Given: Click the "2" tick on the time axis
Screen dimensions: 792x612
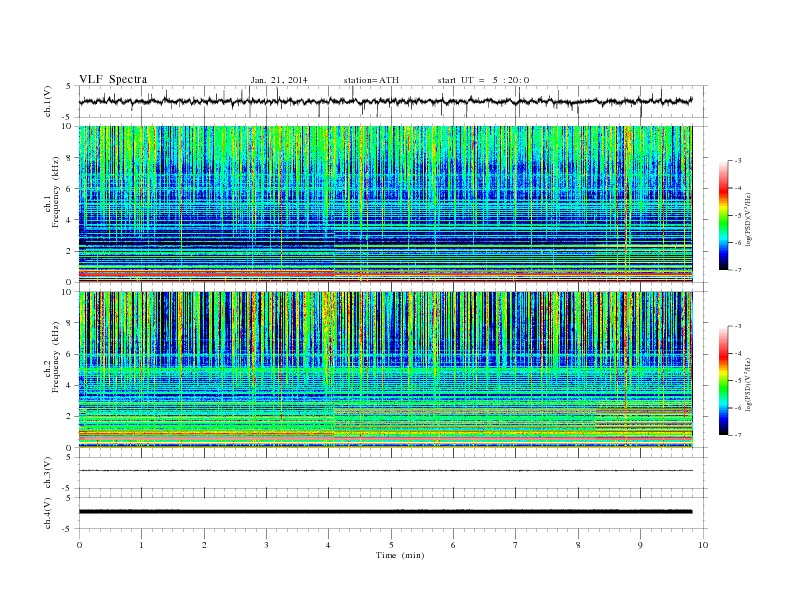Looking at the screenshot, I should click(x=204, y=545).
